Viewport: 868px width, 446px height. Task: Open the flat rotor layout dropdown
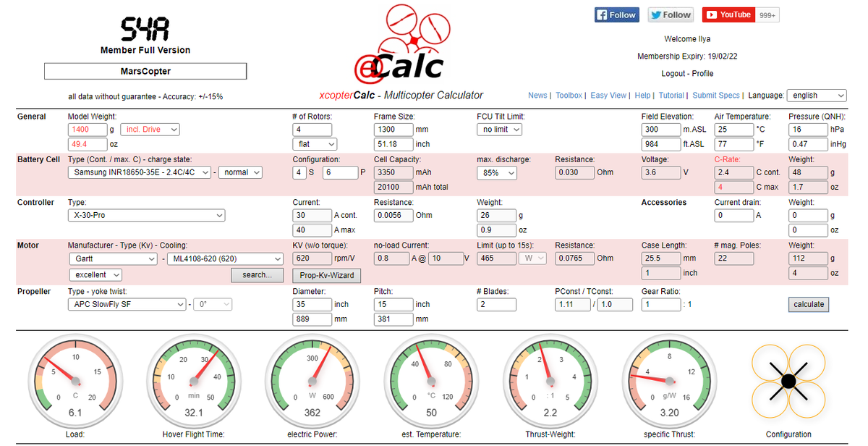pos(315,144)
